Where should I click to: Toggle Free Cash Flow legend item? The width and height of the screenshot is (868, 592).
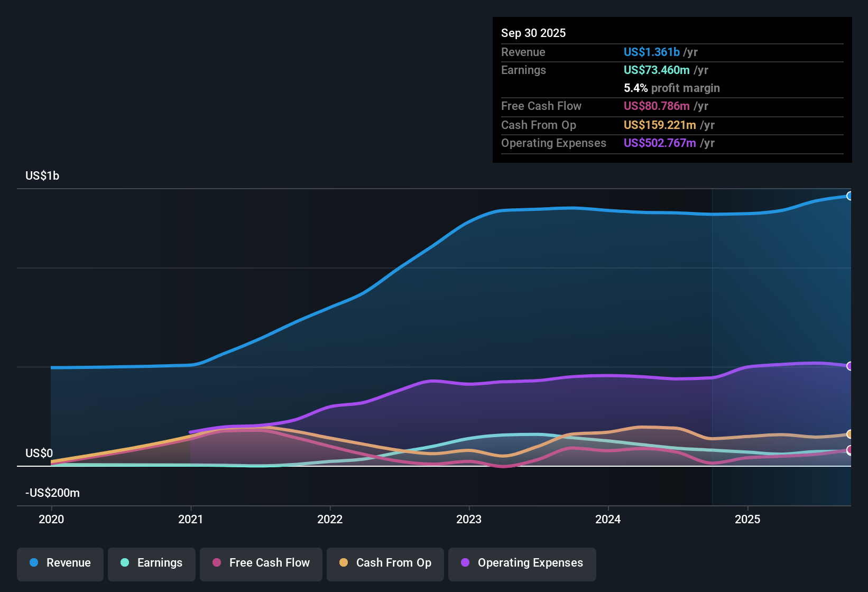tap(261, 563)
